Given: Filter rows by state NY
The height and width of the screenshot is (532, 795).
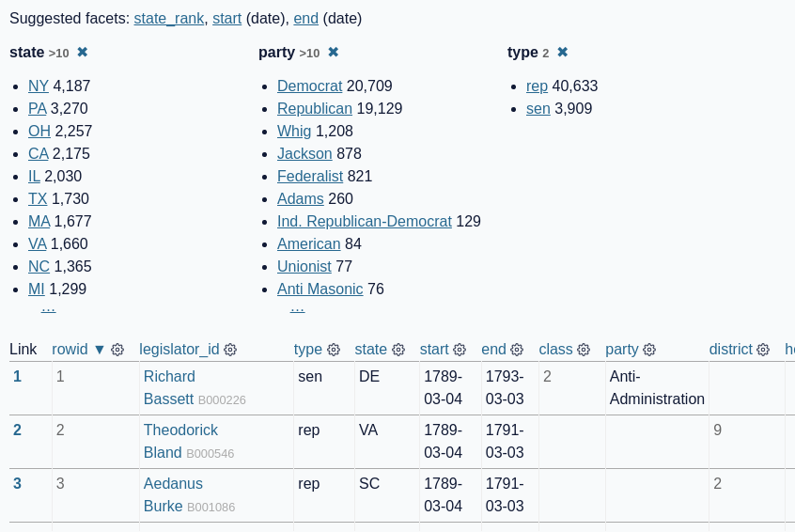Looking at the screenshot, I should tap(39, 86).
